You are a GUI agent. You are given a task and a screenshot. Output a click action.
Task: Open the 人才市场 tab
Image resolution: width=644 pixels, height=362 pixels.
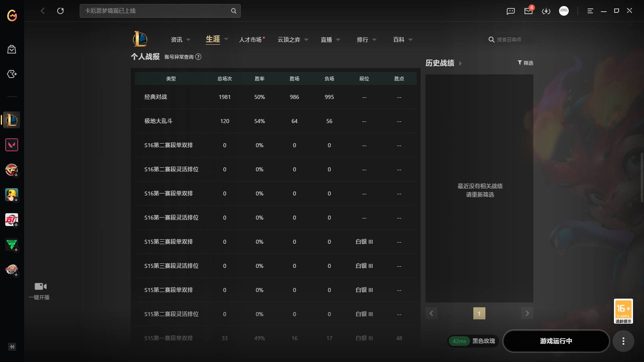point(250,39)
